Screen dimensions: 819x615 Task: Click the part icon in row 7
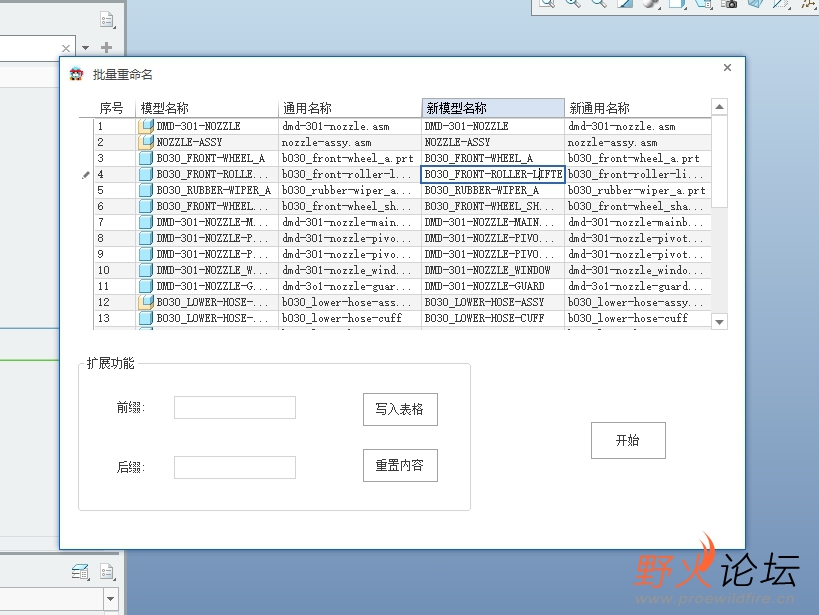(x=146, y=222)
